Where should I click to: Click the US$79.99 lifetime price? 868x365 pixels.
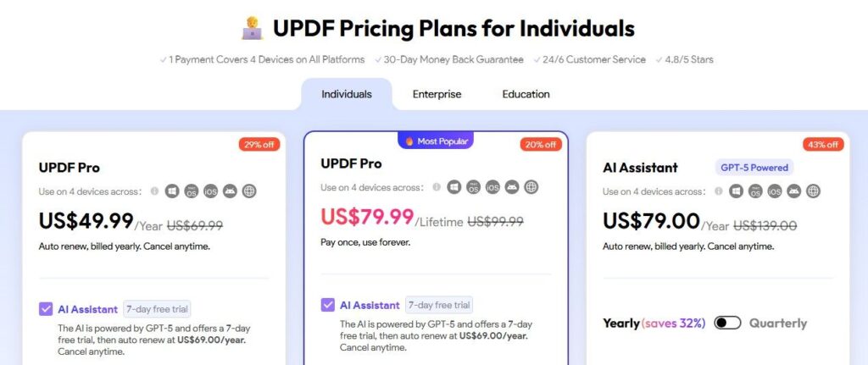pyautogui.click(x=367, y=217)
